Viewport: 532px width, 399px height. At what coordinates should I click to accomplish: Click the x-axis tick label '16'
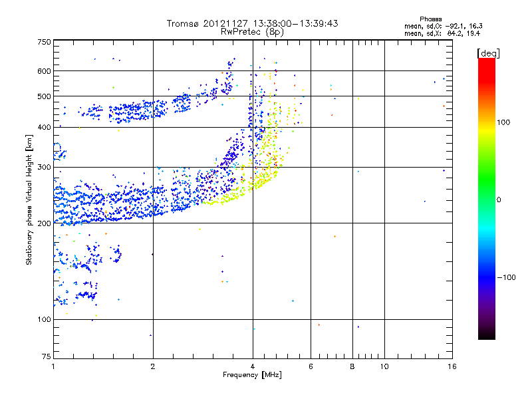point(452,366)
